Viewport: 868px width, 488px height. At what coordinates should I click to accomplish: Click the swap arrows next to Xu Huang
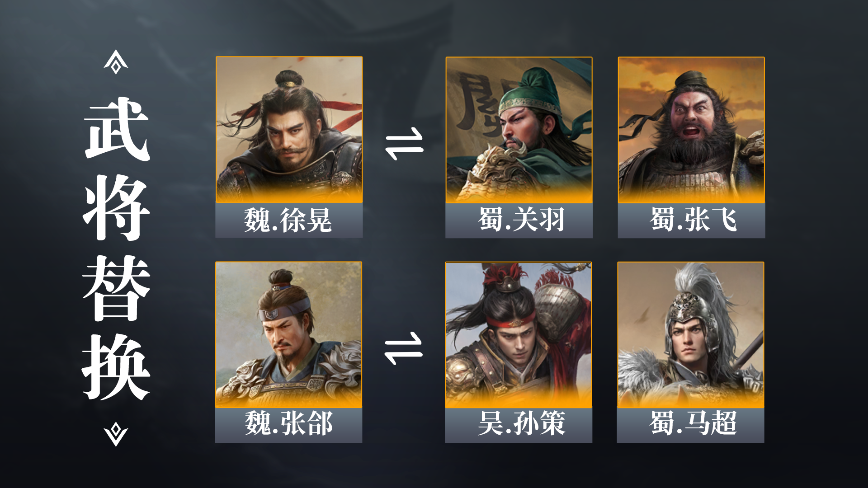[x=404, y=144]
